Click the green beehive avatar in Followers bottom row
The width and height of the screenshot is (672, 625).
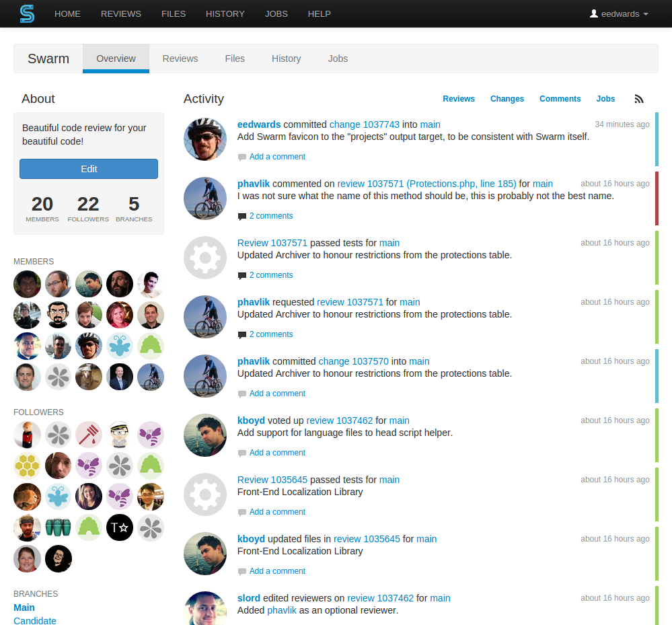pyautogui.click(x=89, y=527)
